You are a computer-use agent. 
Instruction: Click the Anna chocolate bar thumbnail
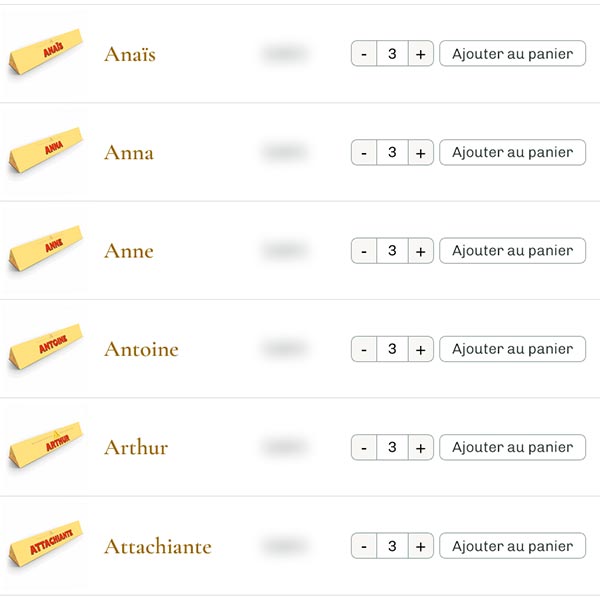(45, 153)
